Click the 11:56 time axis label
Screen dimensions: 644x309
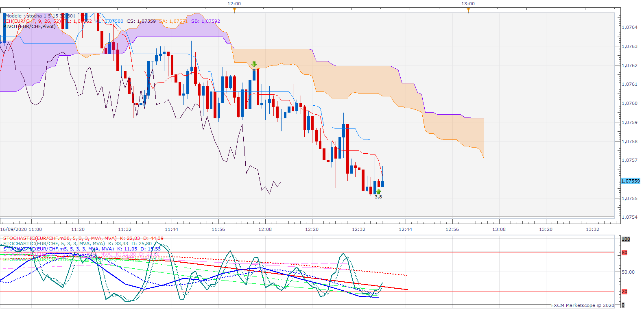click(218, 229)
